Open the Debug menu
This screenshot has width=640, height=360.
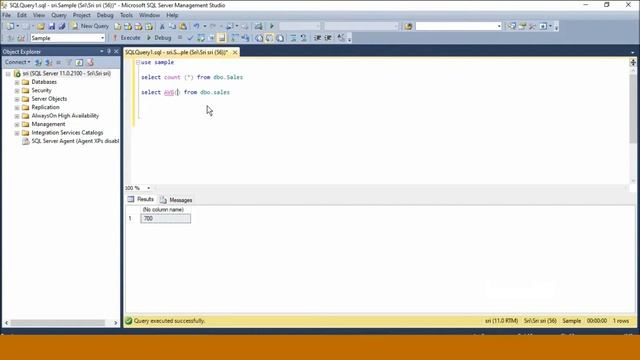pyautogui.click(x=105, y=15)
